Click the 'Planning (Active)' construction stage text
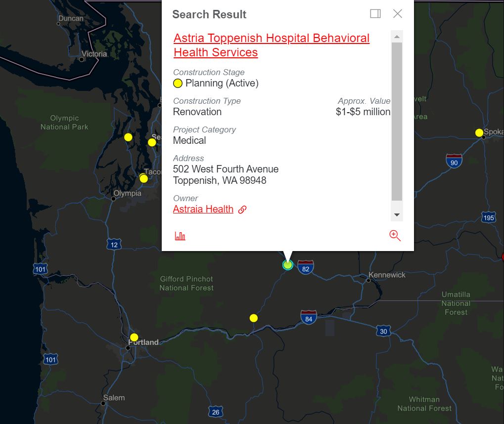 pyautogui.click(x=222, y=83)
